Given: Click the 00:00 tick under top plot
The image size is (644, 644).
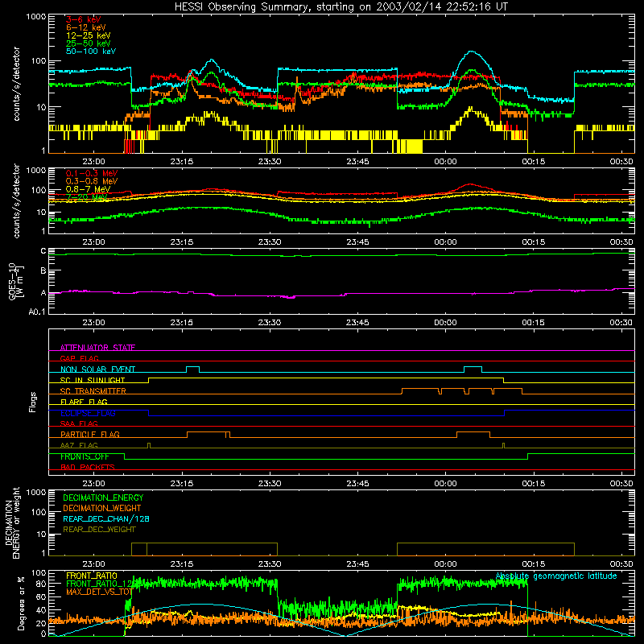Looking at the screenshot, I should pos(445,162).
